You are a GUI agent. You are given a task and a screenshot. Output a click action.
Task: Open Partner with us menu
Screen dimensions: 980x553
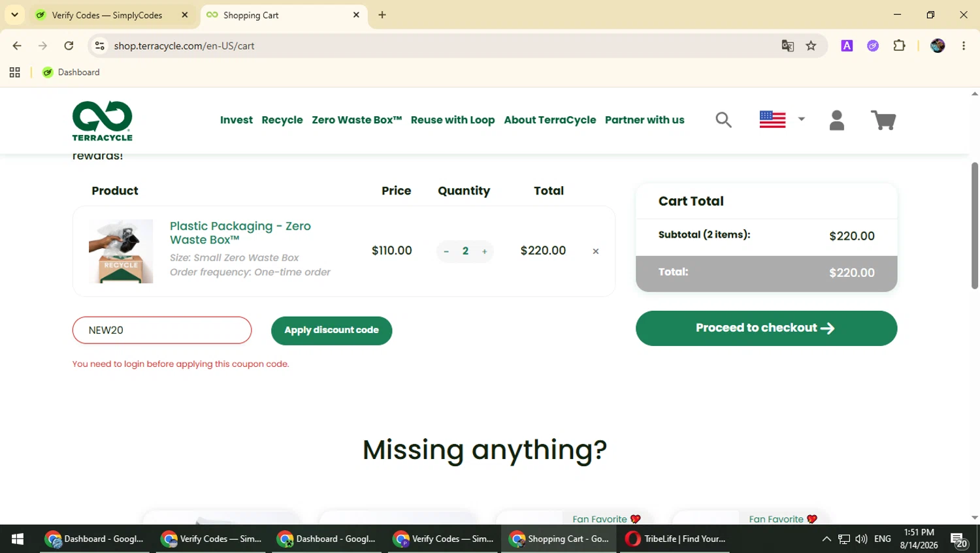click(x=645, y=120)
